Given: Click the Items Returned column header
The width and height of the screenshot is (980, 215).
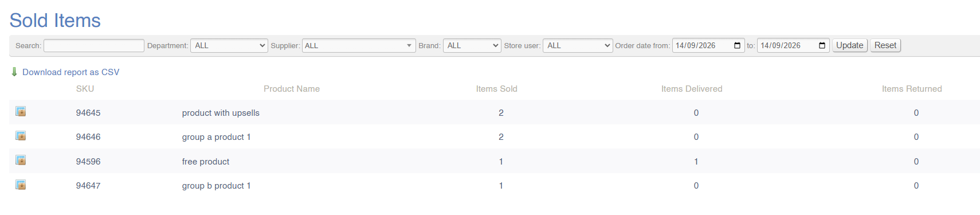Looking at the screenshot, I should coord(912,89).
